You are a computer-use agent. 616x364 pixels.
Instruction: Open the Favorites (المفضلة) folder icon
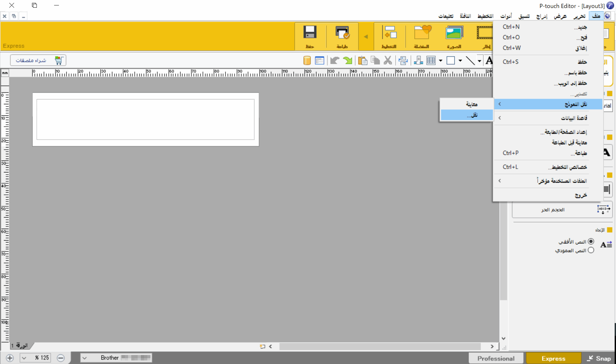[422, 36]
